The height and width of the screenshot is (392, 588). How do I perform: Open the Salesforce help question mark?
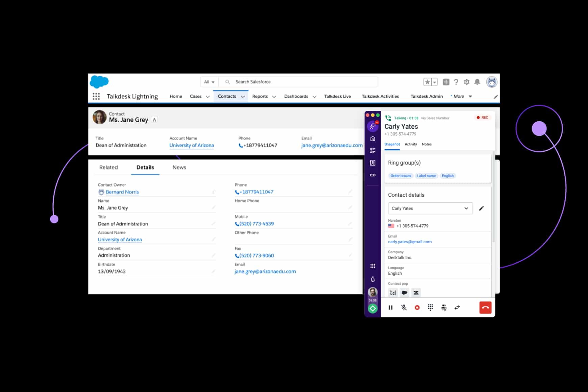456,82
